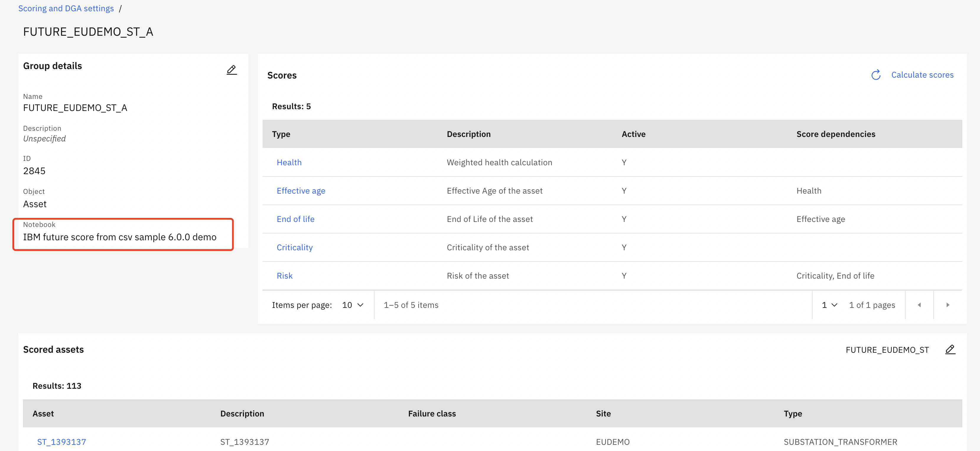Click the 'Effective age' dependency in End of life row

(821, 219)
